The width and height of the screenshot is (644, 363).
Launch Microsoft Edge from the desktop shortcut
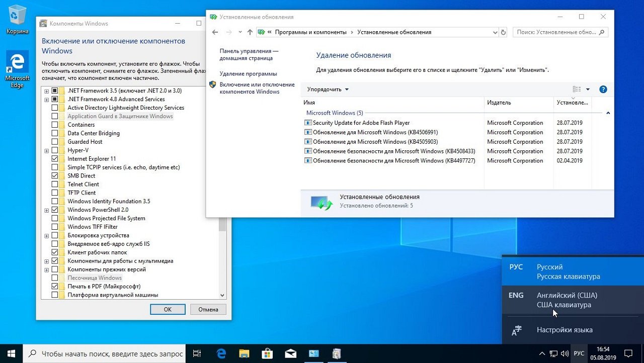(17, 68)
